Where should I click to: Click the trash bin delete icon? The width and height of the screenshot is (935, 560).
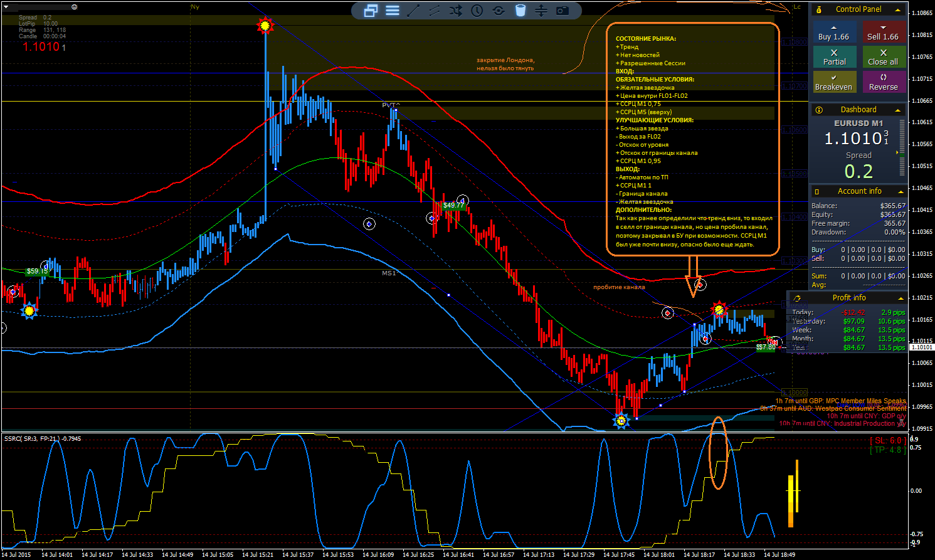tap(520, 10)
